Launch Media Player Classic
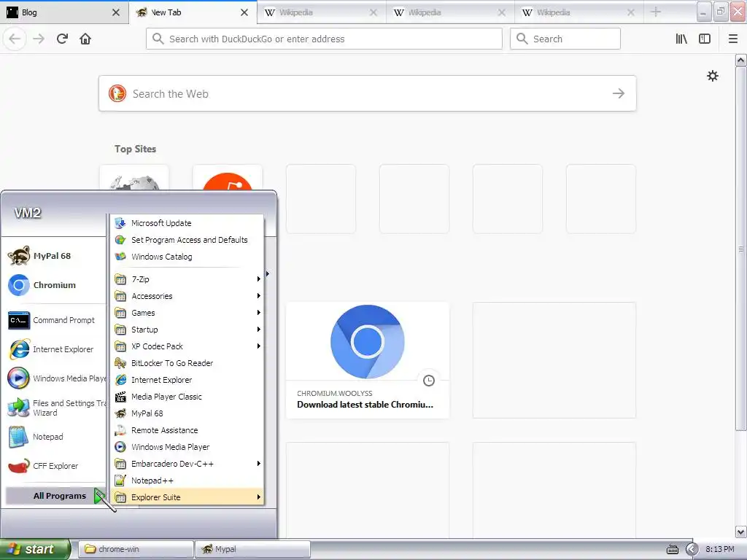 [187, 396]
